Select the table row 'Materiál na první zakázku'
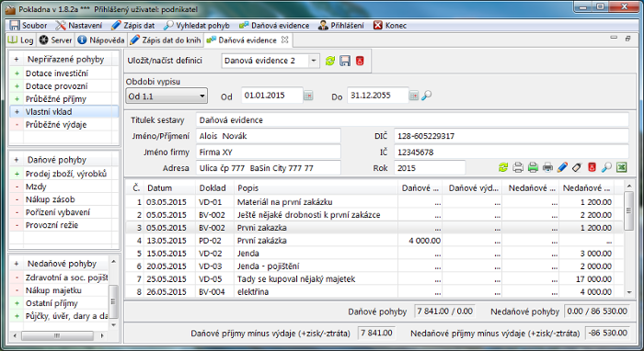Image resolution: width=644 pixels, height=351 pixels. click(x=374, y=202)
